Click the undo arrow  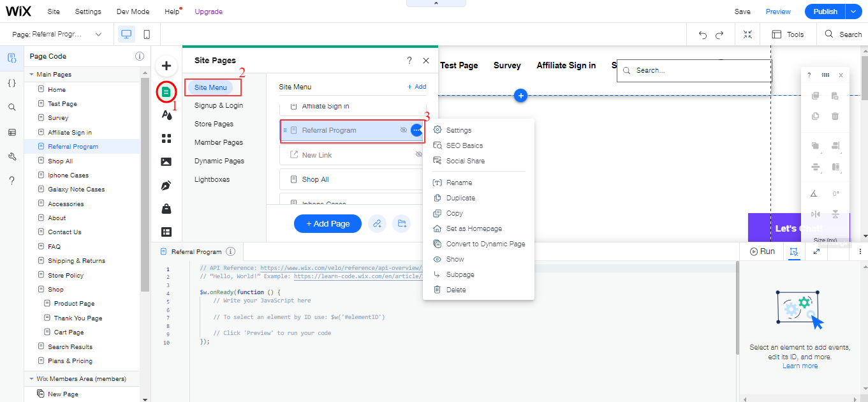coord(703,34)
